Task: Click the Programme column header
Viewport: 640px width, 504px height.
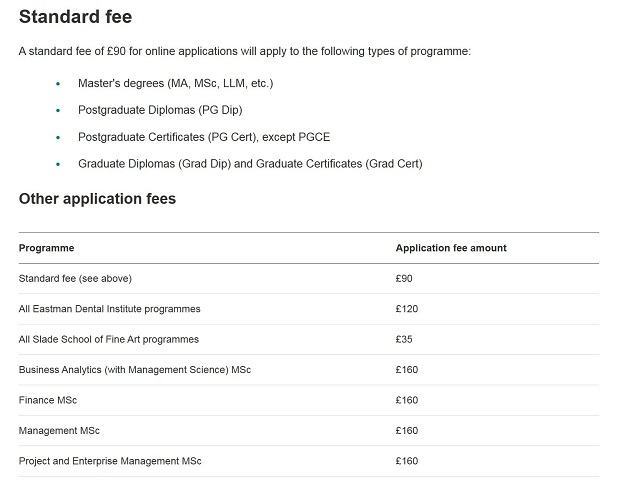Action: tap(47, 248)
